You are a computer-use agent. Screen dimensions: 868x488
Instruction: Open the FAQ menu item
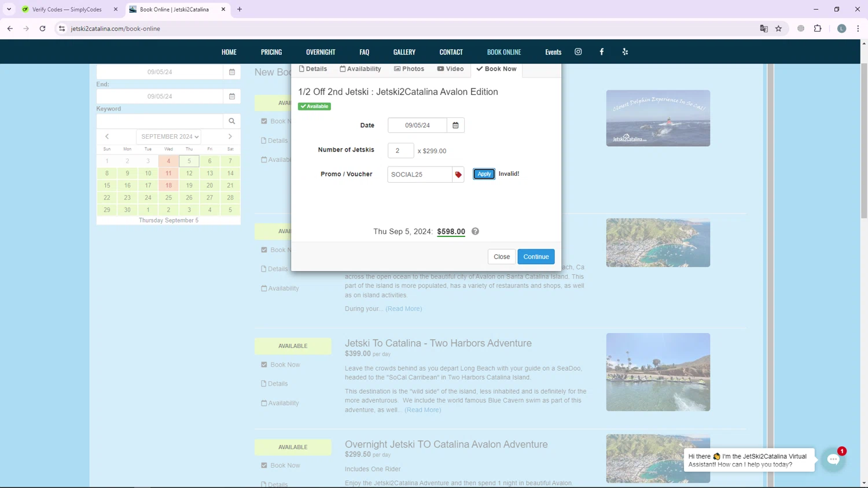pos(364,52)
